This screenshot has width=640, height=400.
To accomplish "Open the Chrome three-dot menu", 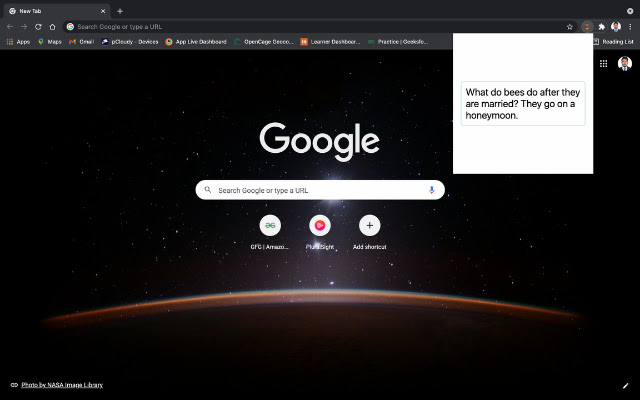I will click(630, 27).
